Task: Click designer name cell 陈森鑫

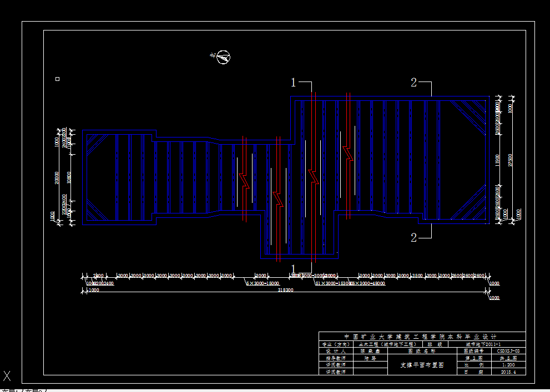Action: pyautogui.click(x=370, y=350)
